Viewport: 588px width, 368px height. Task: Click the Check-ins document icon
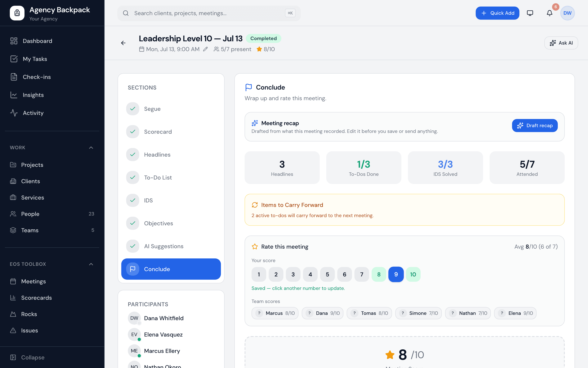(14, 77)
